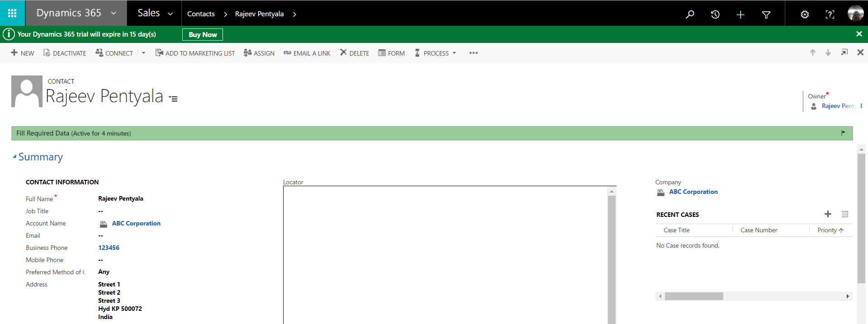Open the settings gear icon
This screenshot has width=868, height=324.
[x=805, y=14]
